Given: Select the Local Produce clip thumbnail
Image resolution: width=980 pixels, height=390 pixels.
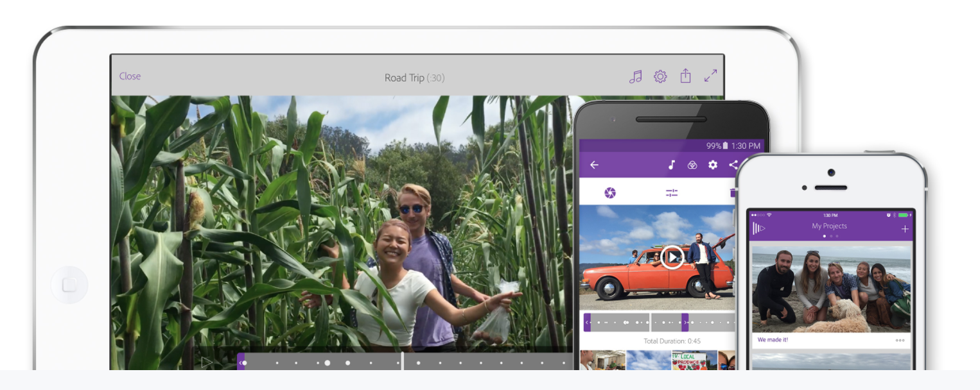Looking at the screenshot, I should [x=695, y=360].
